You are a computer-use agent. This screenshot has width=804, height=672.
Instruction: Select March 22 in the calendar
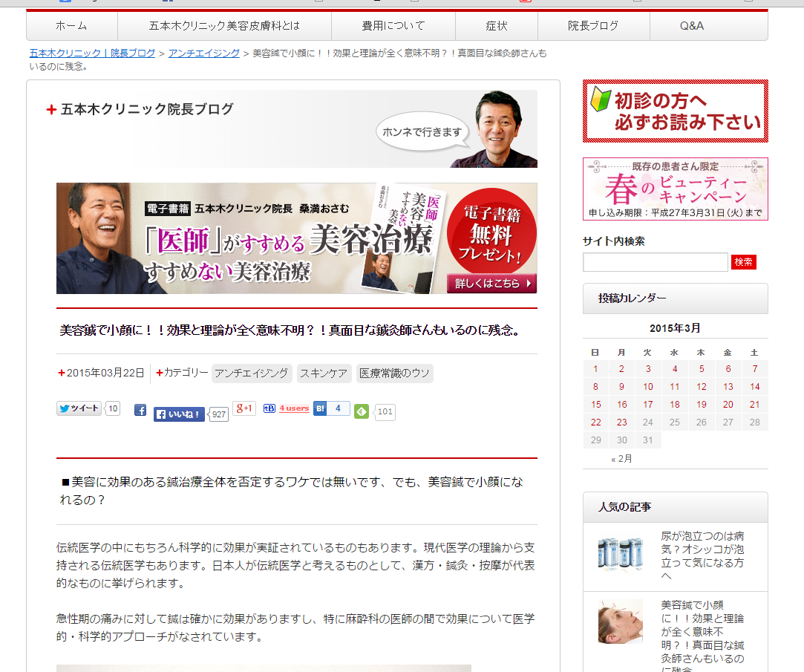click(595, 423)
